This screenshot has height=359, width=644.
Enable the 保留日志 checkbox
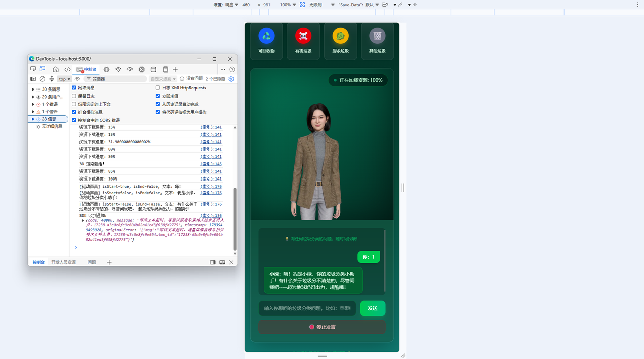74,96
